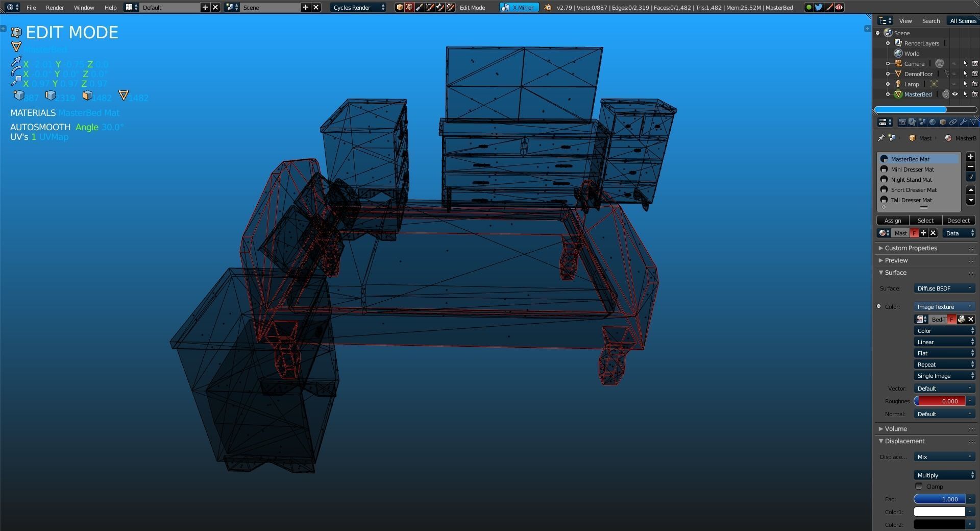Image resolution: width=980 pixels, height=531 pixels.
Task: Remove the material slot with minus button
Action: [x=971, y=167]
